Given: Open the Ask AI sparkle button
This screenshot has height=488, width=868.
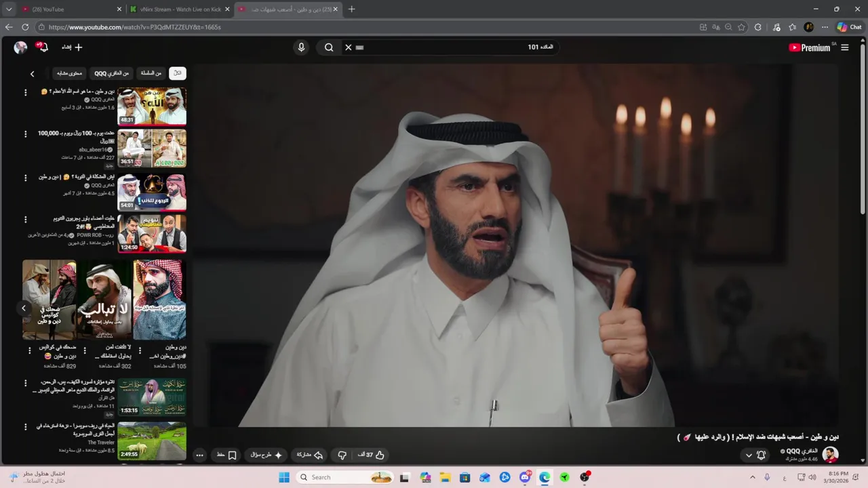Looking at the screenshot, I should pyautogui.click(x=267, y=455).
